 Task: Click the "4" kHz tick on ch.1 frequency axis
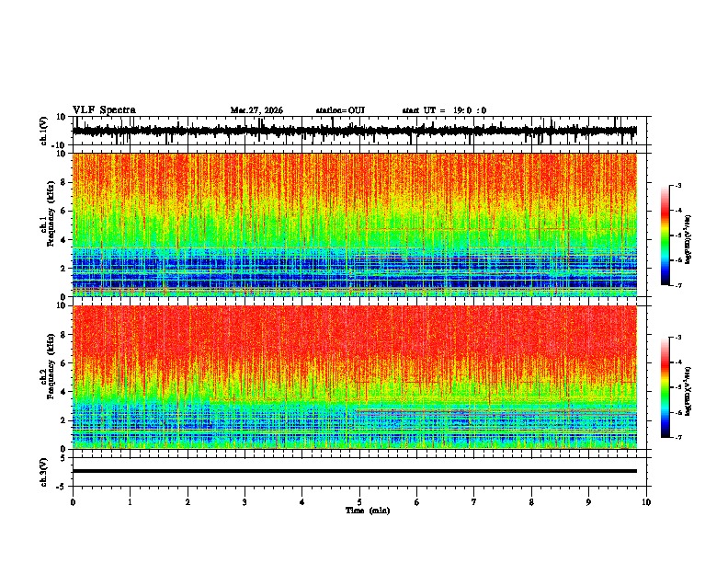pos(63,240)
